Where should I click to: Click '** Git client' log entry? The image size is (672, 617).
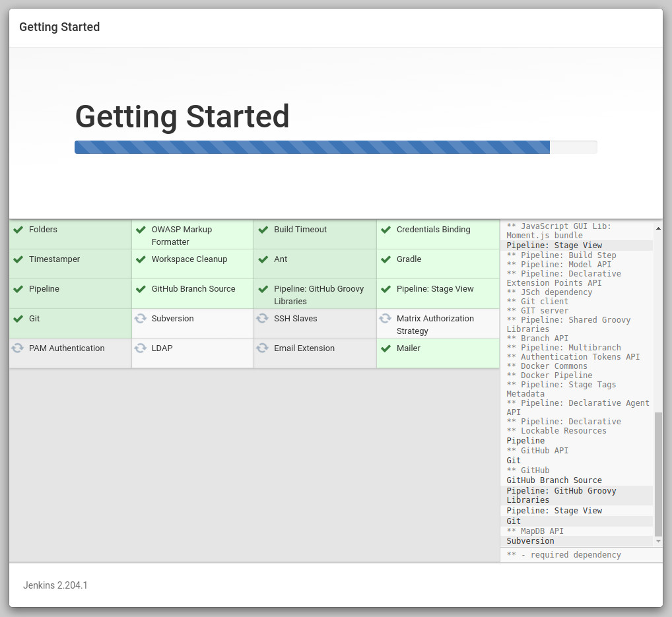[537, 301]
